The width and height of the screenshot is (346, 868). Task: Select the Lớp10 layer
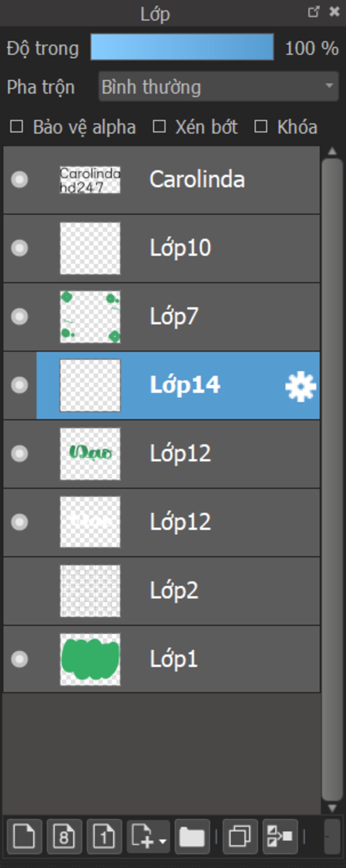[162, 248]
